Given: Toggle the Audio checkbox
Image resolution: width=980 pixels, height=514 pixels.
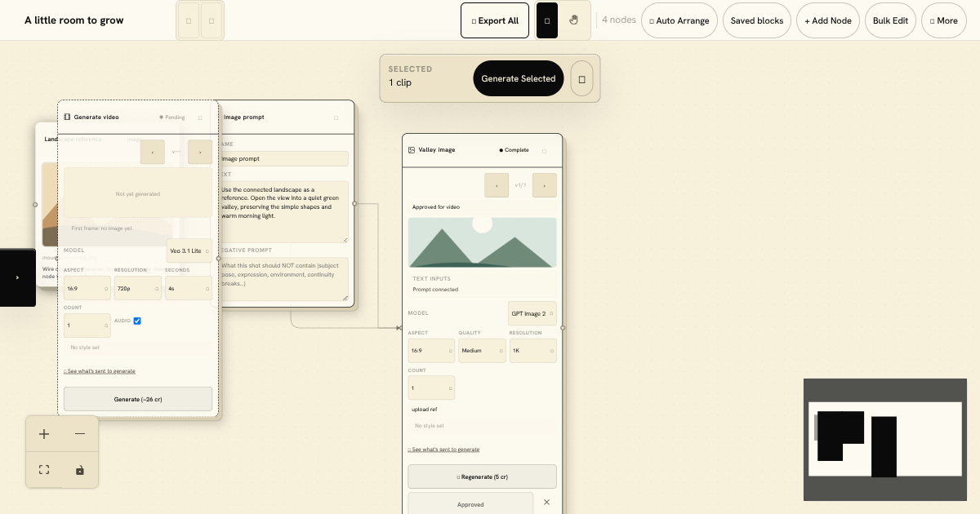Looking at the screenshot, I should click(137, 321).
